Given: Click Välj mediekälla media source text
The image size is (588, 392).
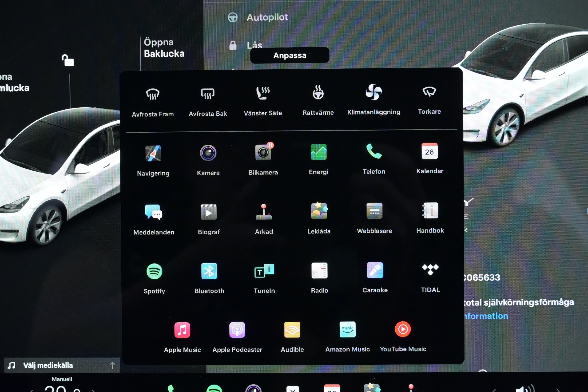Looking at the screenshot, I should tap(48, 365).
